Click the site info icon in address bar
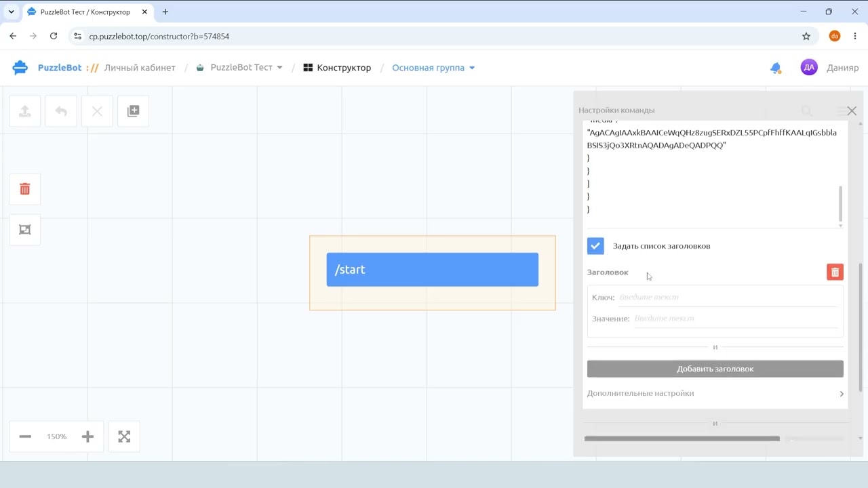868x488 pixels. [x=78, y=36]
